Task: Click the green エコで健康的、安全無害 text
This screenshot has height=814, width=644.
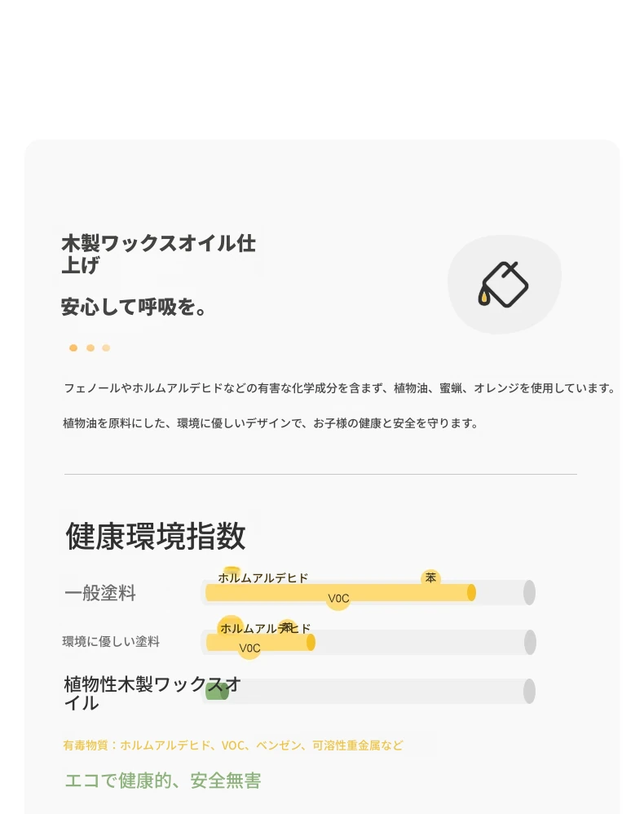Action: pos(163,781)
